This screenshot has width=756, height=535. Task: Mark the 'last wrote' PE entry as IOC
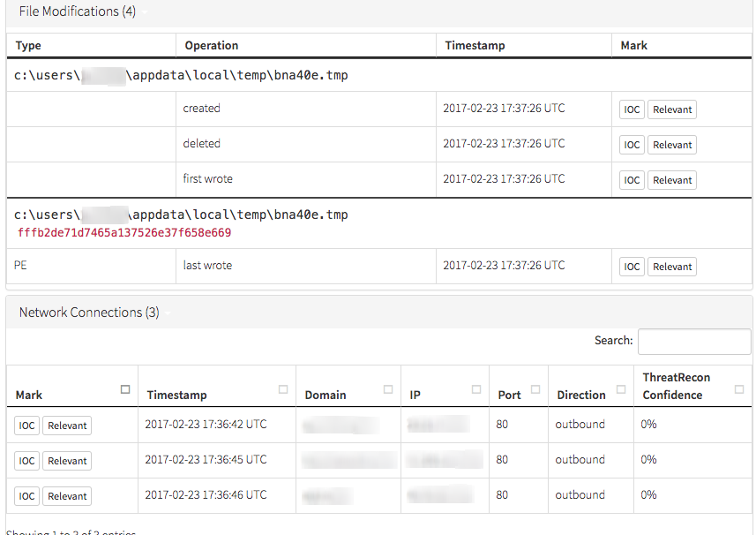[x=632, y=267]
